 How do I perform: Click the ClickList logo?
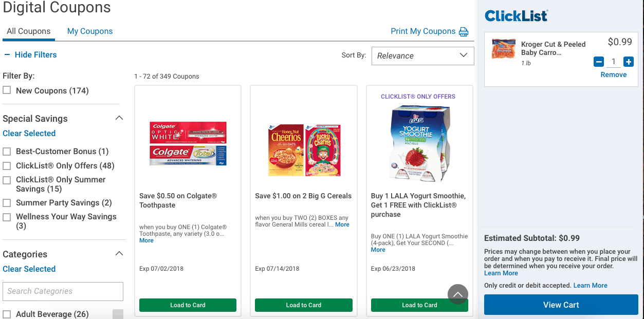[516, 16]
